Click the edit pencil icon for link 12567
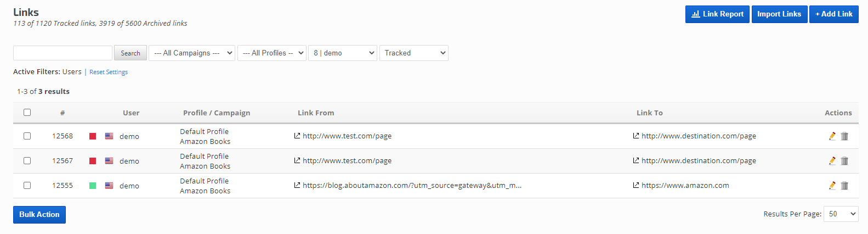Screen dimensions: 868x234 [832, 161]
